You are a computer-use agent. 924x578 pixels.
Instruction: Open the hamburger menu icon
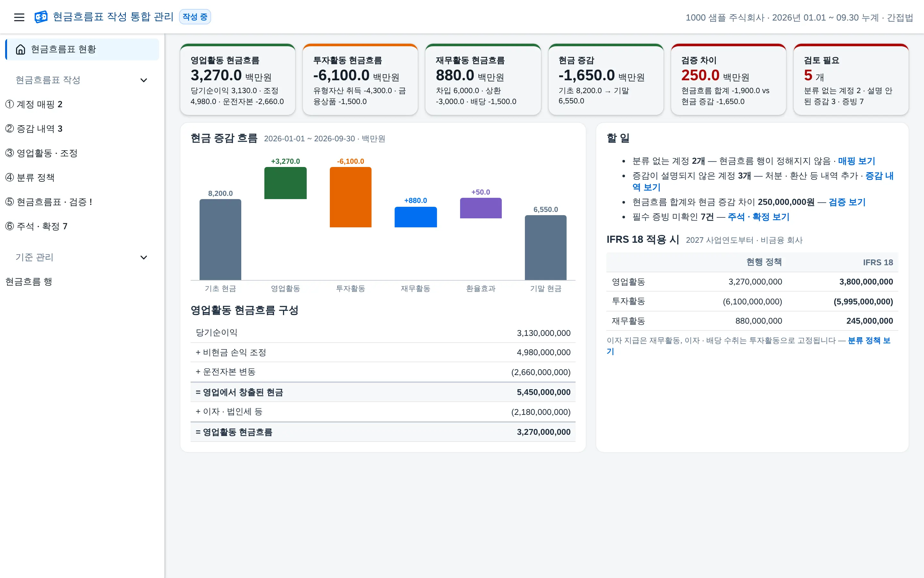[19, 17]
